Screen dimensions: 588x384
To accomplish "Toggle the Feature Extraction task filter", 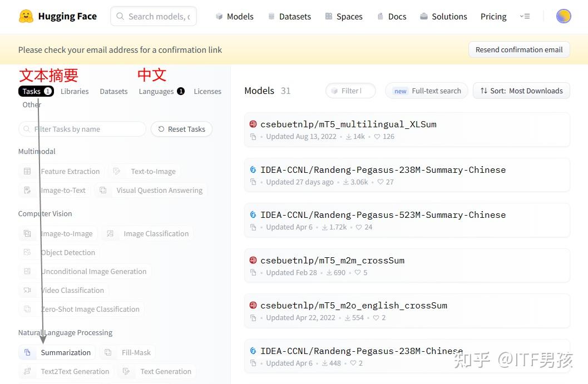I will [x=61, y=171].
